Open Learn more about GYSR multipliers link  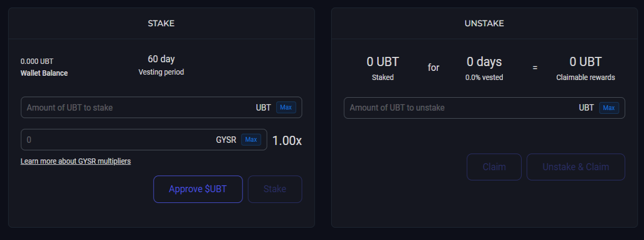pyautogui.click(x=76, y=161)
